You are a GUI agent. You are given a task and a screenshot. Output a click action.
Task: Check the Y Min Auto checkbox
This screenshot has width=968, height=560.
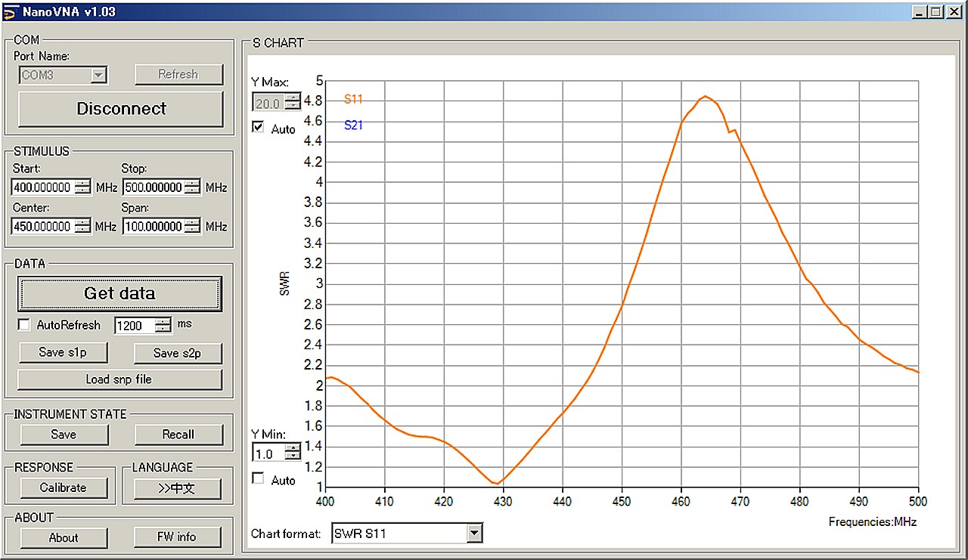[258, 478]
